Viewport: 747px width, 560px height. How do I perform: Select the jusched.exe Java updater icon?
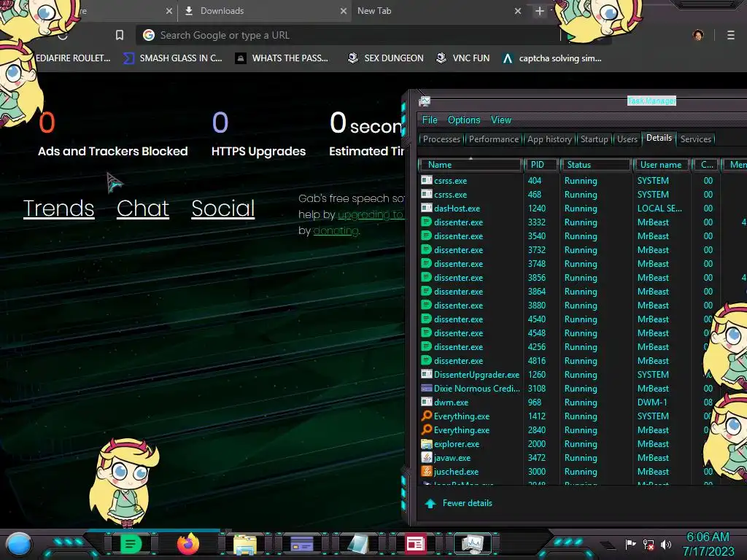point(426,472)
